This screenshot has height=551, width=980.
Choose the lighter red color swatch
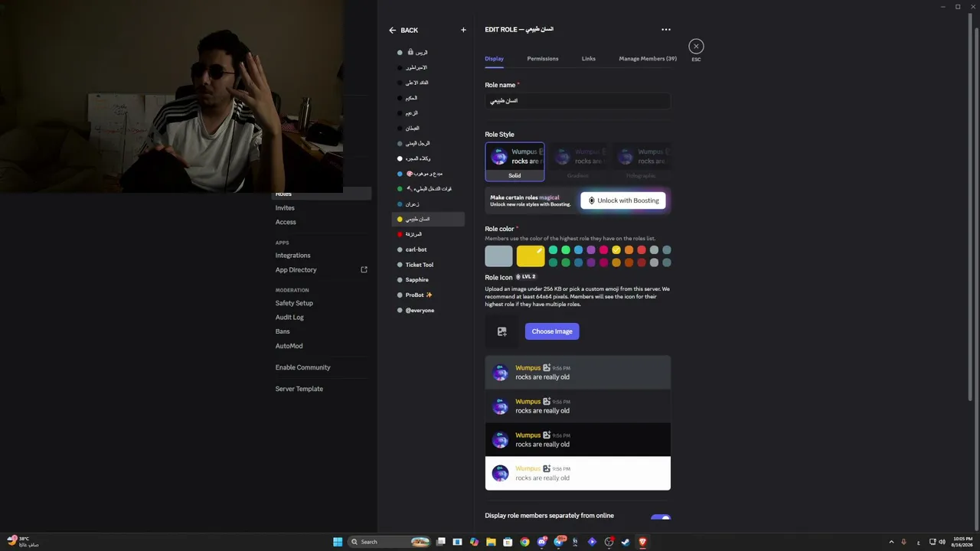coord(642,250)
